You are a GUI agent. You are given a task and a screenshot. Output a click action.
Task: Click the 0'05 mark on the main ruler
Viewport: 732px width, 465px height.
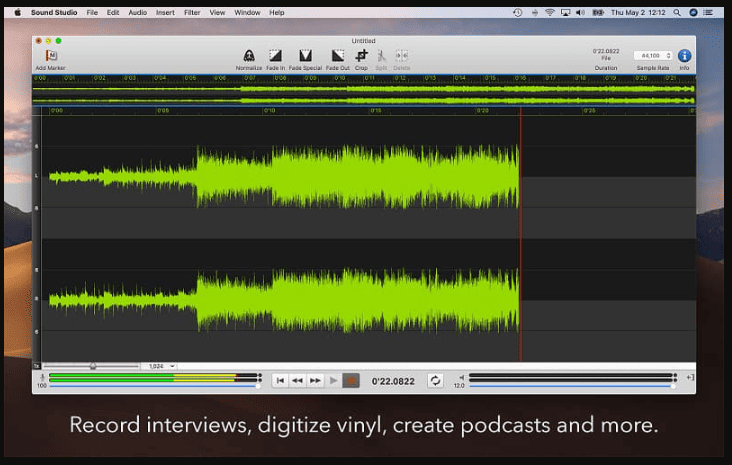(163, 111)
